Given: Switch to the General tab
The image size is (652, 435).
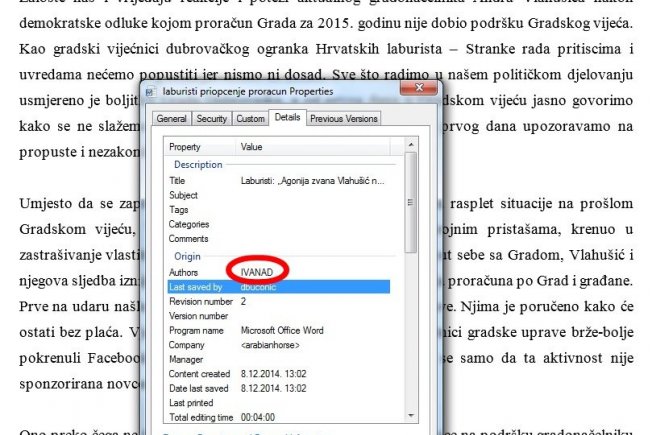Looking at the screenshot, I should (171, 118).
